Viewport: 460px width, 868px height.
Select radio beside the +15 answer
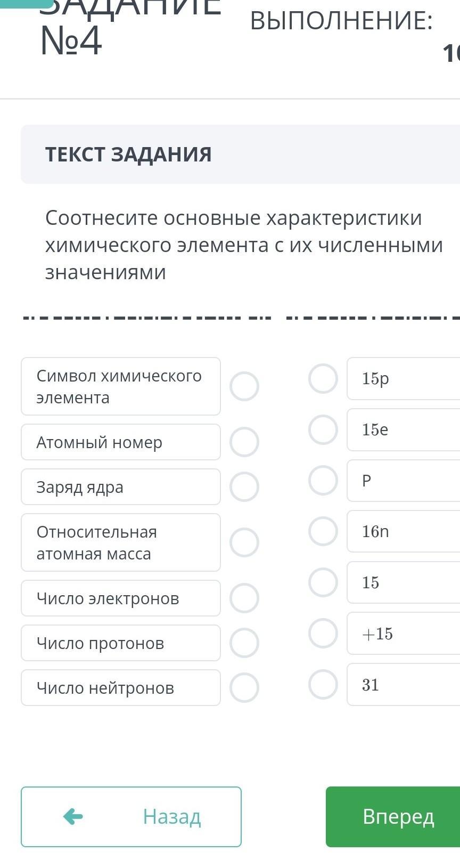323,633
